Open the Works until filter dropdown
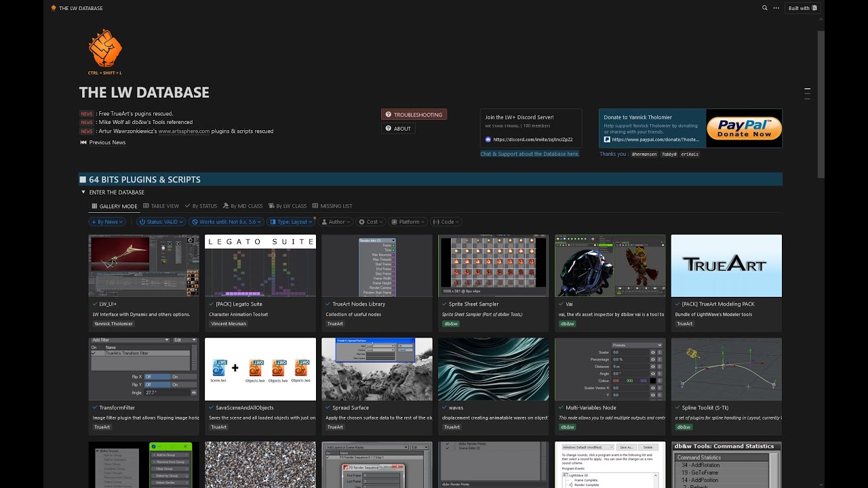 pyautogui.click(x=226, y=222)
